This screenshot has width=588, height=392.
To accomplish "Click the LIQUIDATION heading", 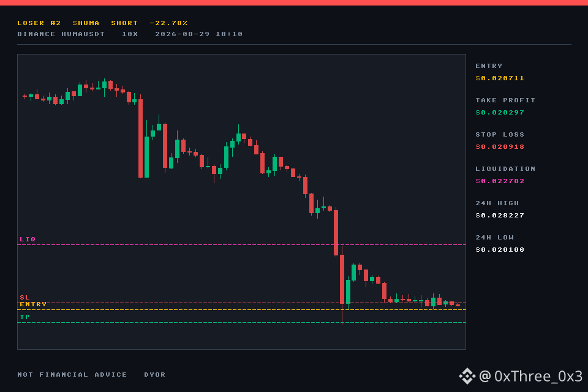I will coord(505,169).
